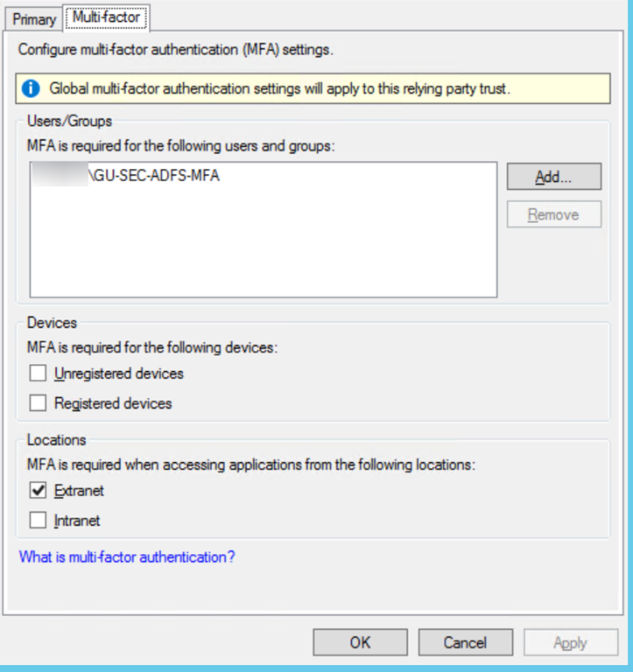The width and height of the screenshot is (633, 672).
Task: Click the Apply button
Action: [x=570, y=642]
